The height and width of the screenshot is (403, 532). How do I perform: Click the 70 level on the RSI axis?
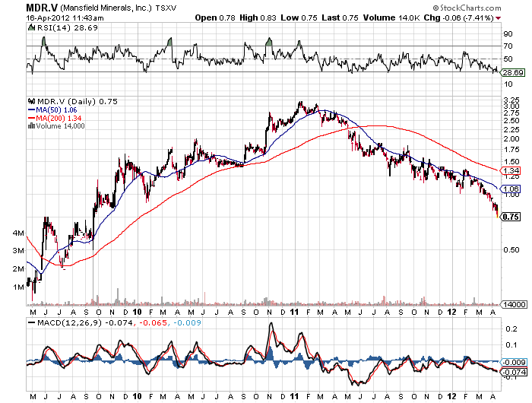coord(508,46)
